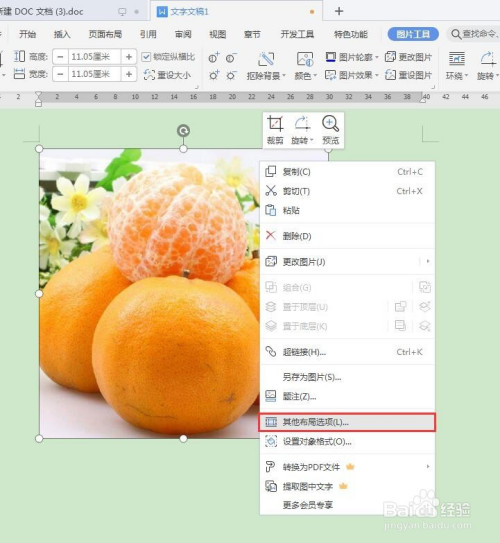The image size is (500, 543).
Task: Click the plus icon to add new document tab
Action: [x=339, y=11]
